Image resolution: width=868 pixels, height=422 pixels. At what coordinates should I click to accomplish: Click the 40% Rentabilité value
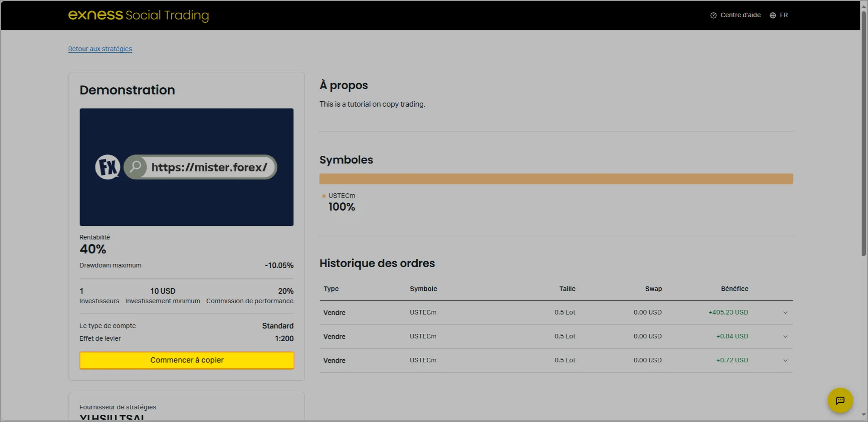pyautogui.click(x=93, y=249)
